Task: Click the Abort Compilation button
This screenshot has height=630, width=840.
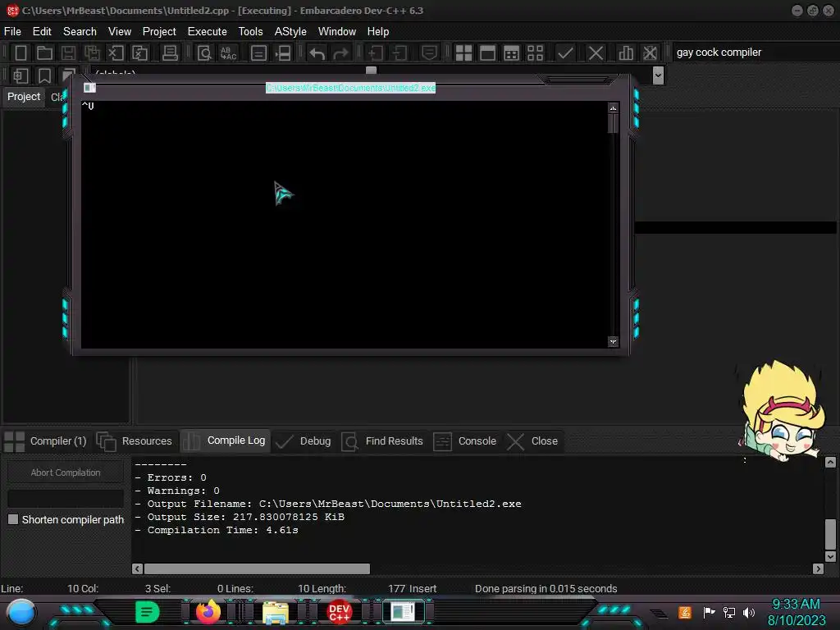Action: coord(66,472)
